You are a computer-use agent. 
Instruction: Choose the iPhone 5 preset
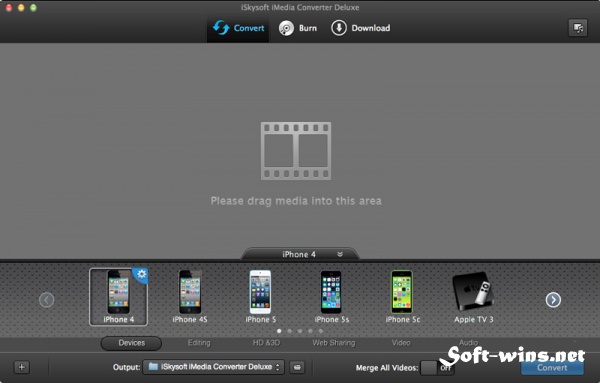261,297
